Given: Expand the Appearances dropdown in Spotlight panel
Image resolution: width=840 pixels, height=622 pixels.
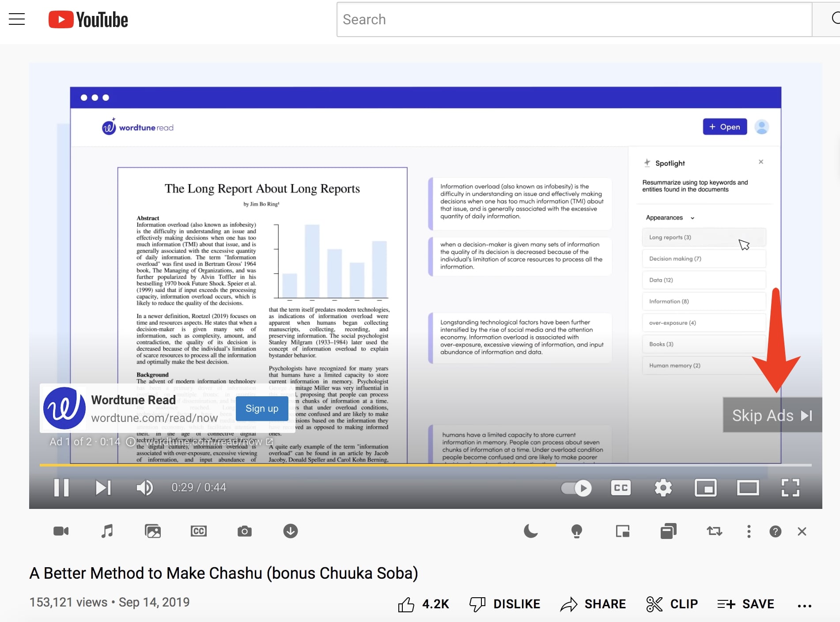Looking at the screenshot, I should [693, 217].
